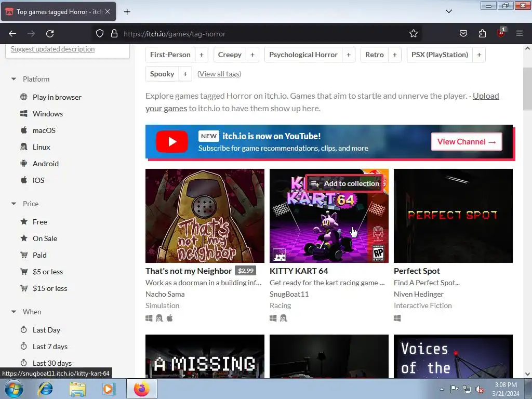Add Spooky tag with its plus button
This screenshot has height=399, width=532.
(185, 74)
